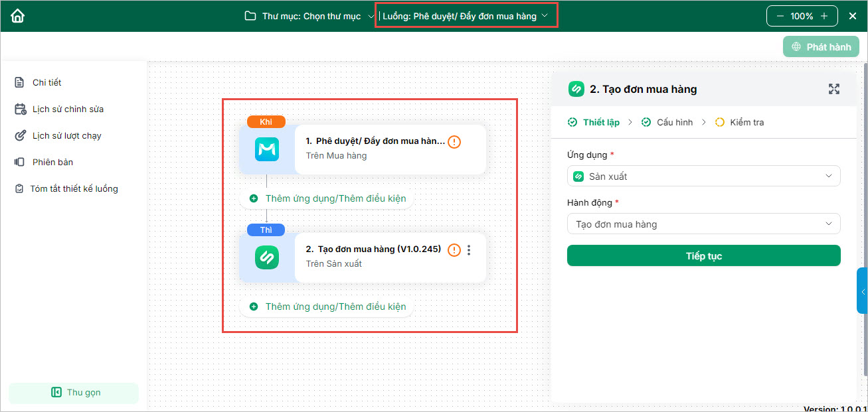
Task: Click the Tiếp tục button
Action: pos(704,256)
